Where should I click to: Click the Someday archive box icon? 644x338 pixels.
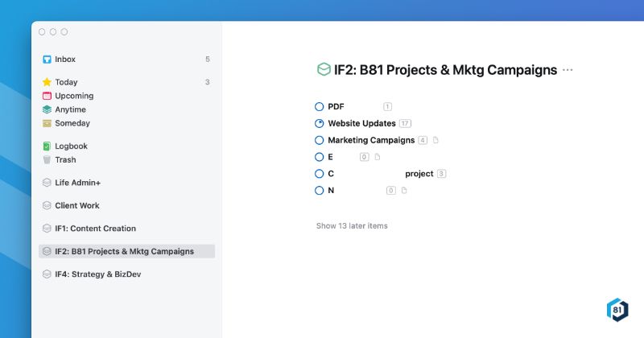pyautogui.click(x=47, y=123)
